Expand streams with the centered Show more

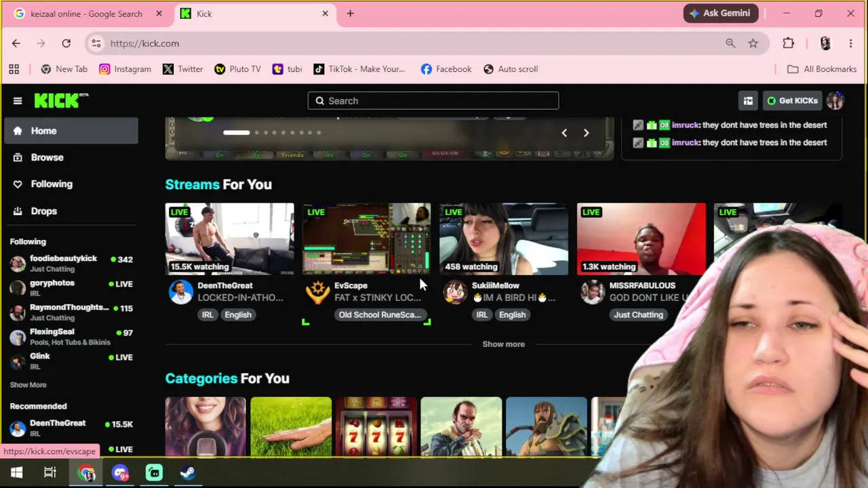coord(503,344)
